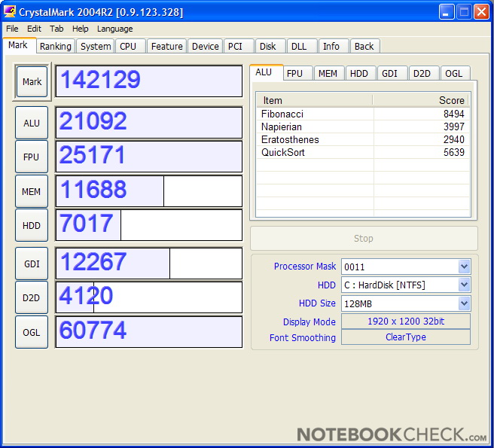Show FPU details sub-tab
This screenshot has height=448, width=494.
click(297, 73)
